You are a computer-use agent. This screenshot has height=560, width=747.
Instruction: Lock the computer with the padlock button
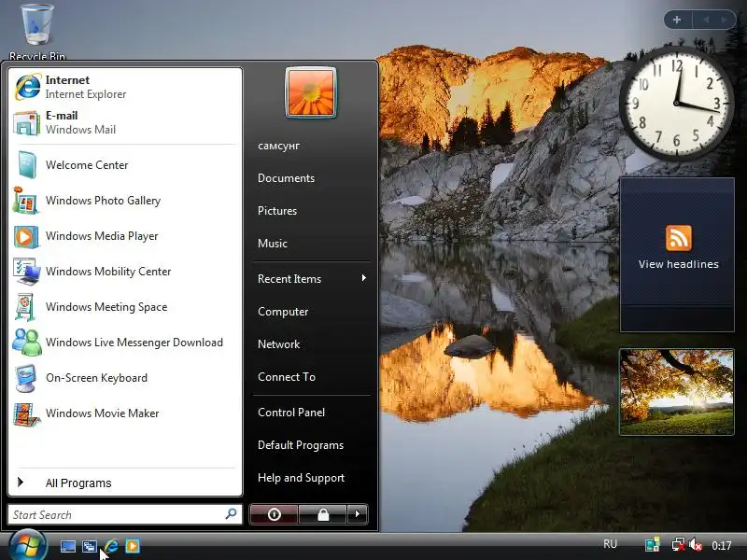pyautogui.click(x=323, y=514)
